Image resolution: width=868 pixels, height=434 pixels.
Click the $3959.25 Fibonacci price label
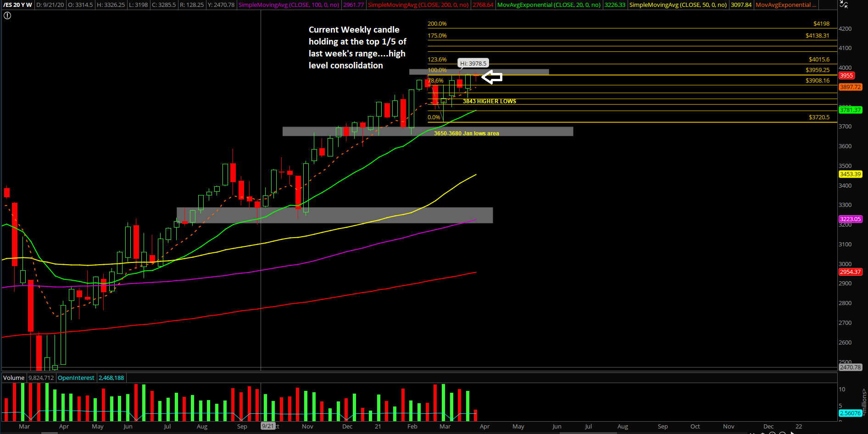(x=818, y=70)
